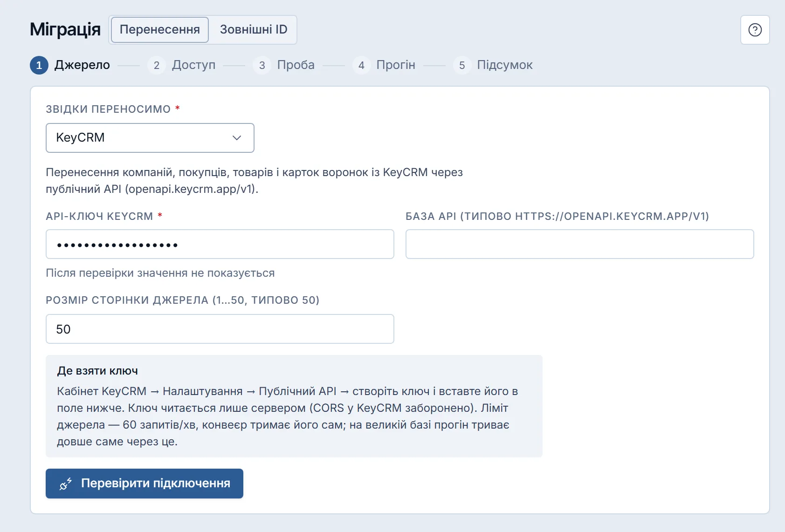Go to step 5 Підсумок
Screen dimensions: 785x532
tap(493, 65)
